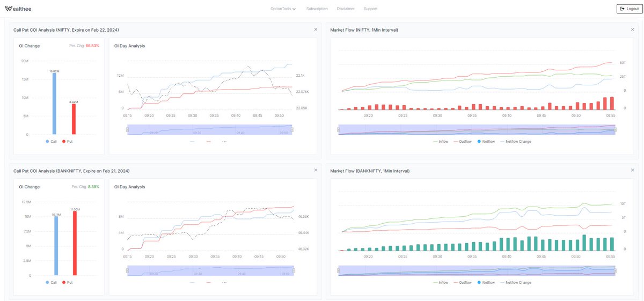
Task: Click left zoom handle of NIFTY Market Flow slider
Action: click(x=338, y=129)
